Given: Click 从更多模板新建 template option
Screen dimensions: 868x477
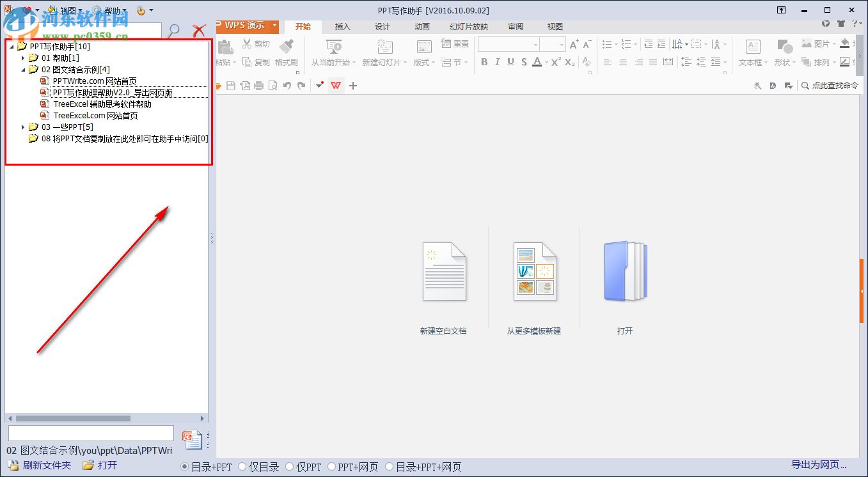Looking at the screenshot, I should point(534,288).
